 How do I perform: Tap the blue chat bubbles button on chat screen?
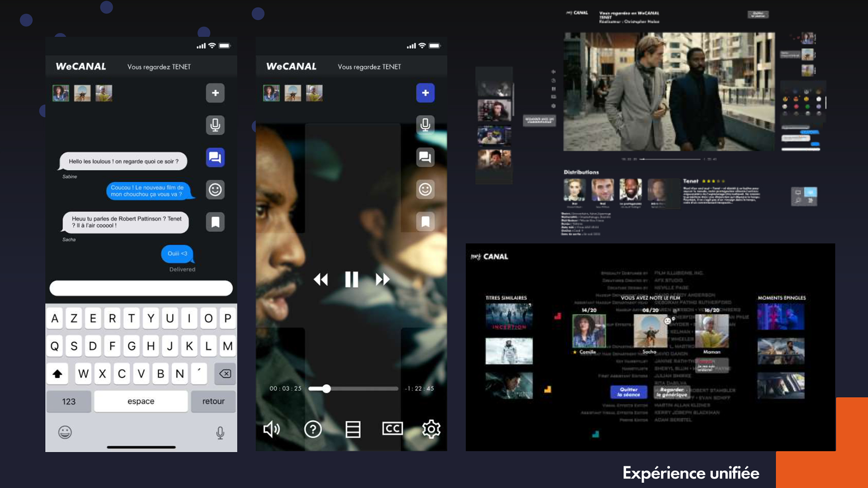click(215, 157)
